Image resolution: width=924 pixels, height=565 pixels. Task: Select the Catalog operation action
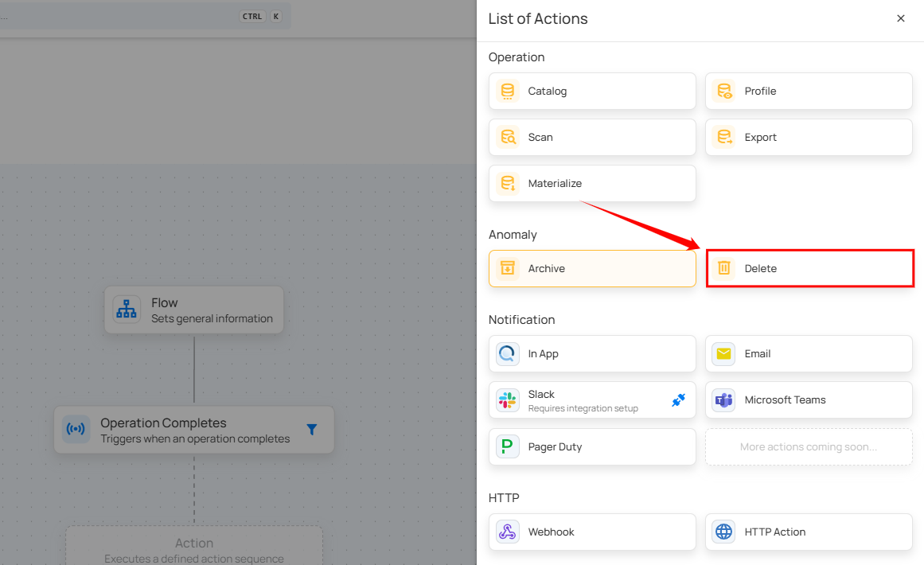592,92
